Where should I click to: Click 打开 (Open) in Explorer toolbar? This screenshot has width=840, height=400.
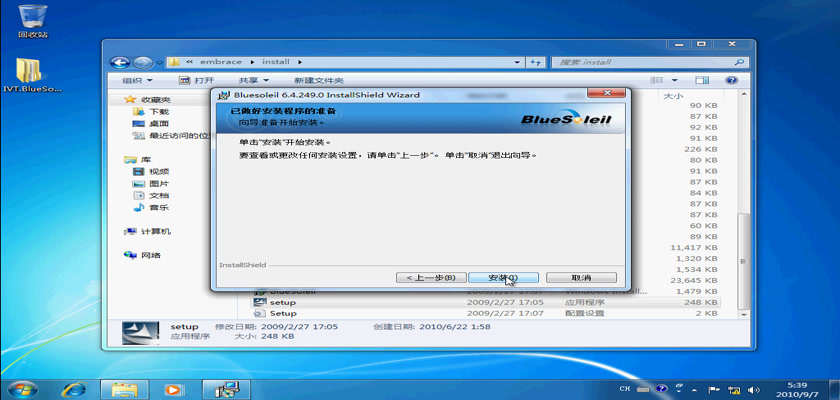[197, 80]
